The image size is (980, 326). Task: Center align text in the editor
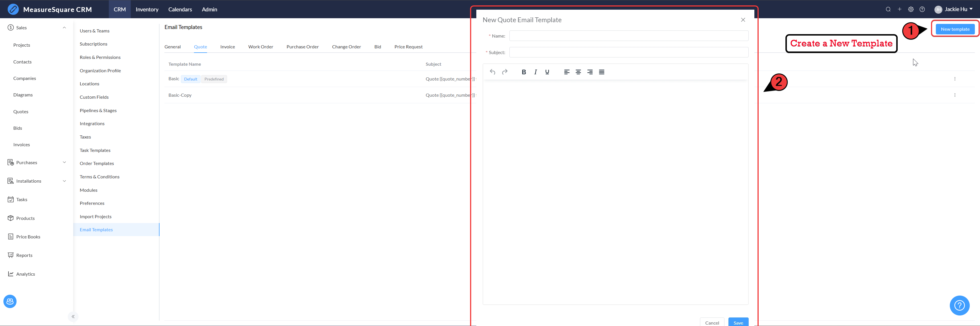pos(578,72)
